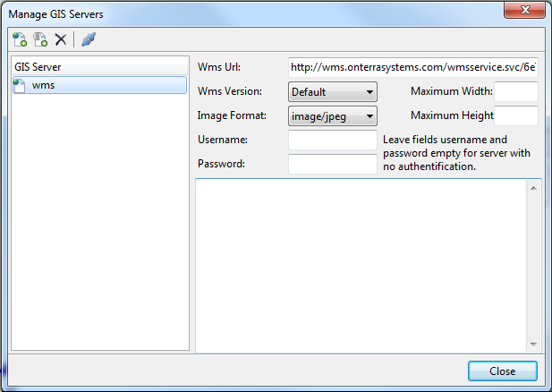Close the Manage GIS Servers window

(x=502, y=371)
